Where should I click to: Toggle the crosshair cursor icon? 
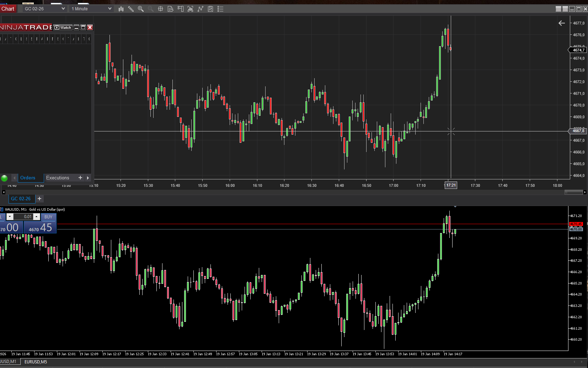(x=161, y=9)
